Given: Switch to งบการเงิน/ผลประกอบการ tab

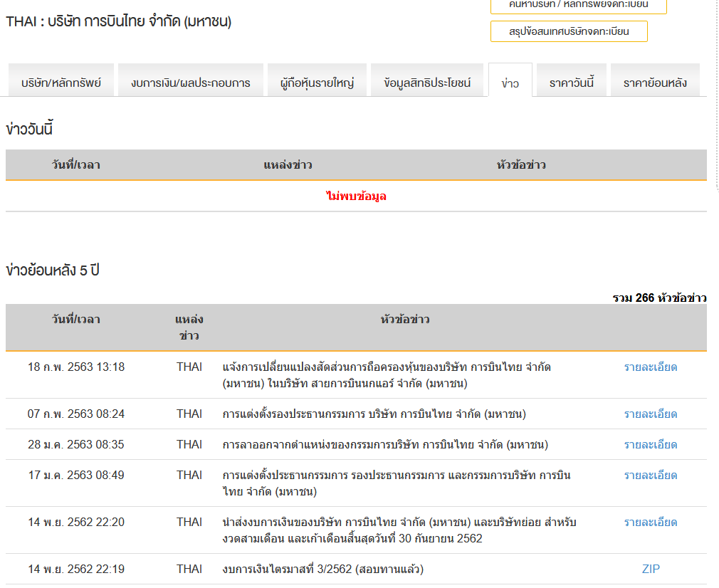Looking at the screenshot, I should [191, 80].
